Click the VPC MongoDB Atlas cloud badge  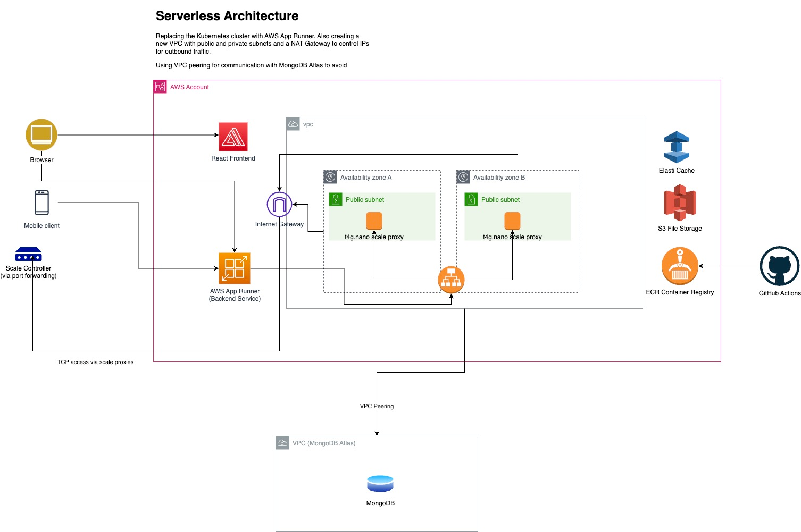click(x=282, y=442)
